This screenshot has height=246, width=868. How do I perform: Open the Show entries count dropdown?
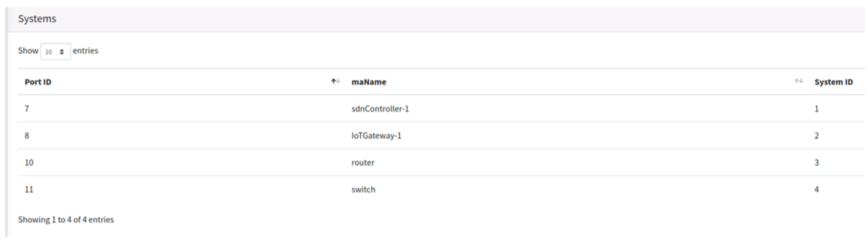pyautogui.click(x=55, y=52)
